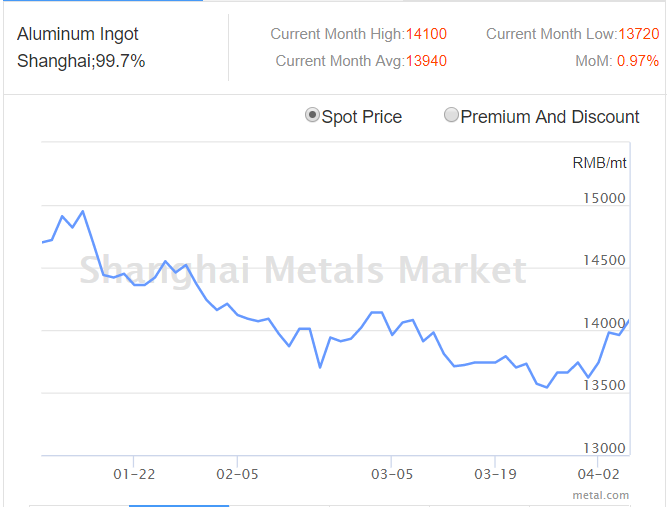Click the 03-05 date tick on axis
Viewport: 671px width, 507px height.
coord(392,474)
